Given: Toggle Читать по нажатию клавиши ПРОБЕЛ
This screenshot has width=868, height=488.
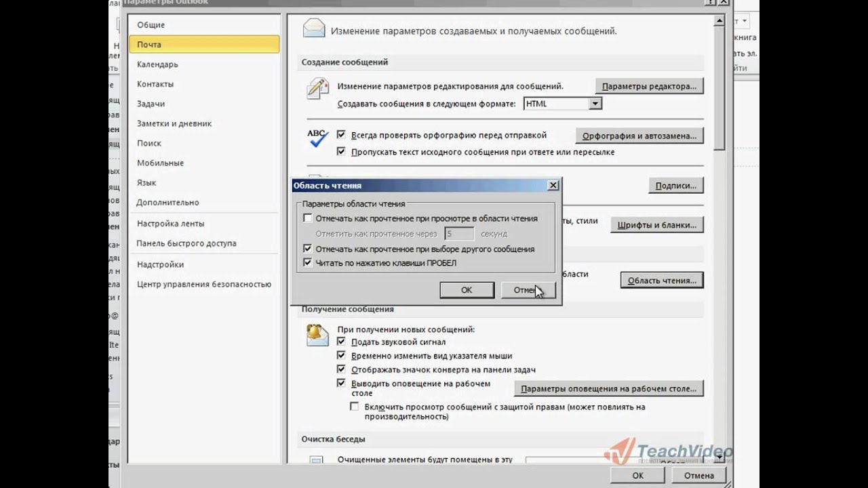Looking at the screenshot, I should click(x=308, y=262).
